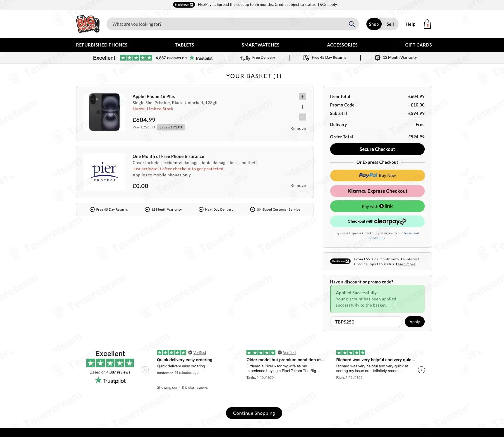Click the search magnifier icon

pos(352,24)
